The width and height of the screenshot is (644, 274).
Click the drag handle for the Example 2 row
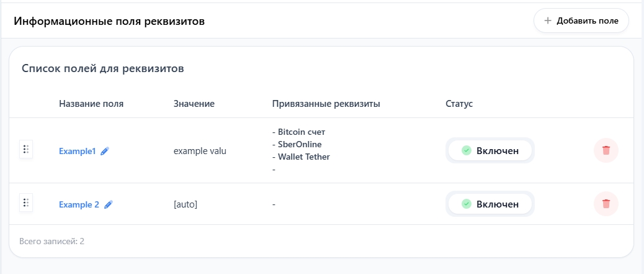(25, 203)
